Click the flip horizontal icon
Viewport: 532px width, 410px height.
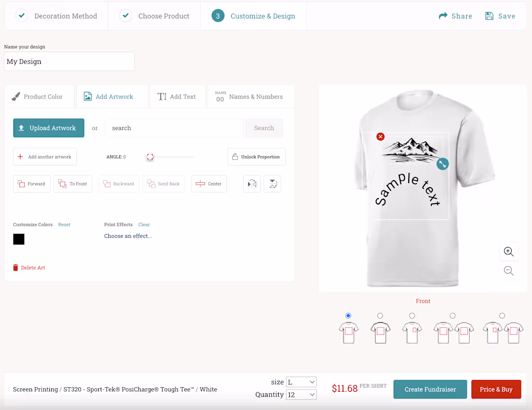click(251, 184)
